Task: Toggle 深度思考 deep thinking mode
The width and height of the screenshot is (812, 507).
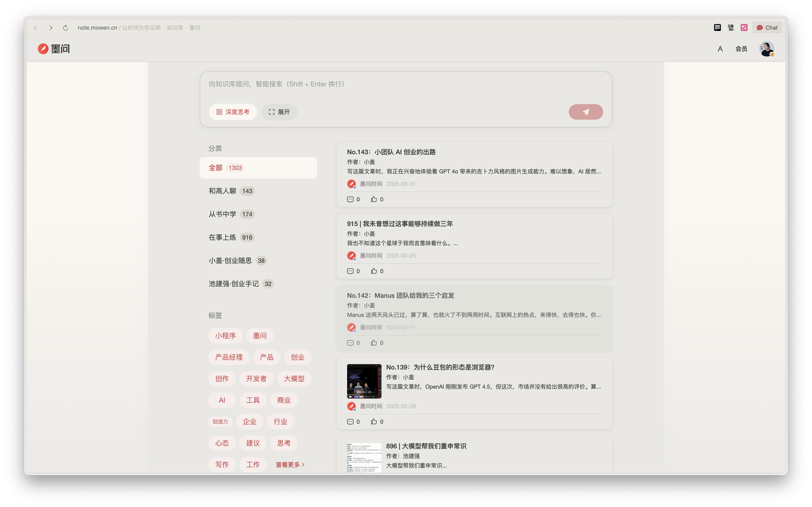Action: coord(233,112)
